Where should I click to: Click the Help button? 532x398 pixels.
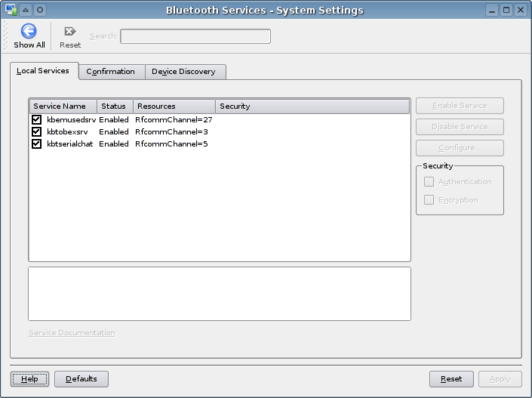pos(30,378)
